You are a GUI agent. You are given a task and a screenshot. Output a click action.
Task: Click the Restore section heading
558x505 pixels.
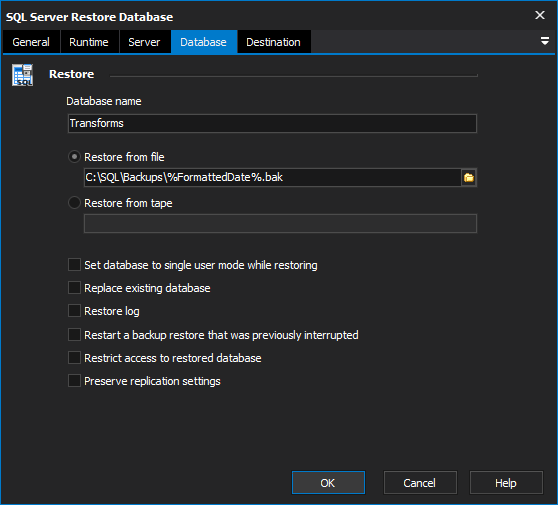72,74
